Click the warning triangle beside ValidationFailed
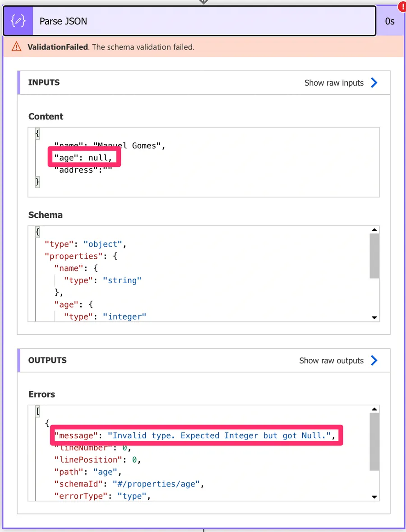Screen dimensions: 406x532 click(17, 46)
